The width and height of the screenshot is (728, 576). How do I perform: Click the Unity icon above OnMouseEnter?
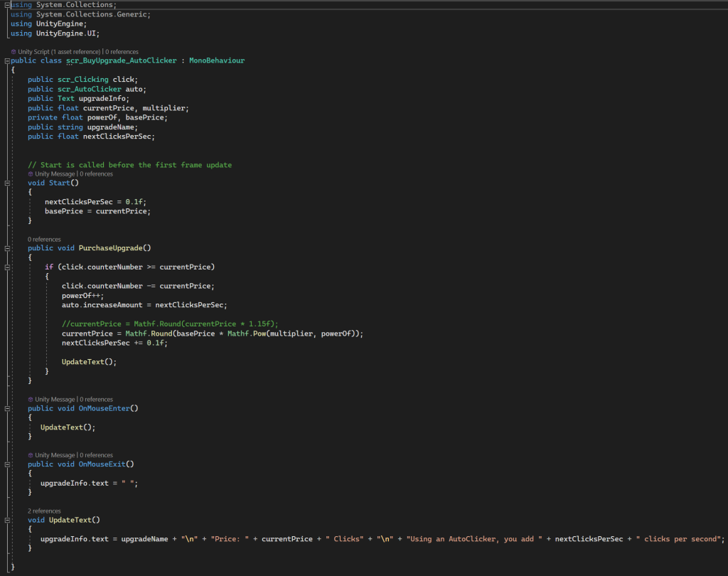point(31,400)
